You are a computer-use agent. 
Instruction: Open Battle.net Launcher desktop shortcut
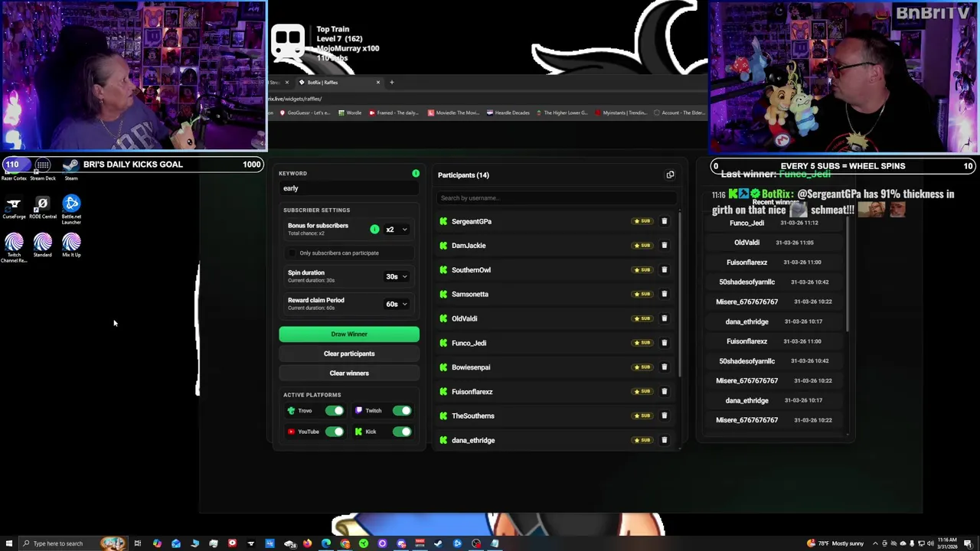click(x=71, y=209)
